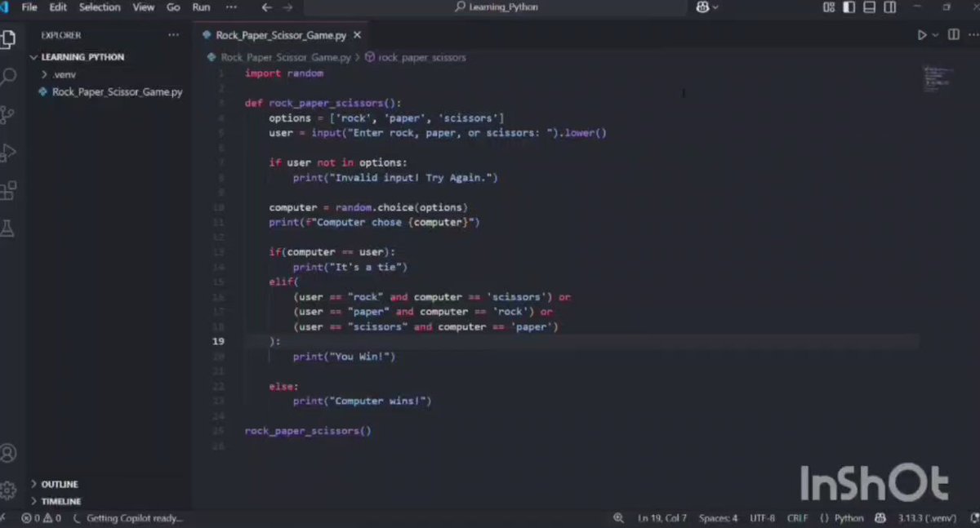This screenshot has height=528, width=980.
Task: Open the View menu
Action: tap(144, 7)
